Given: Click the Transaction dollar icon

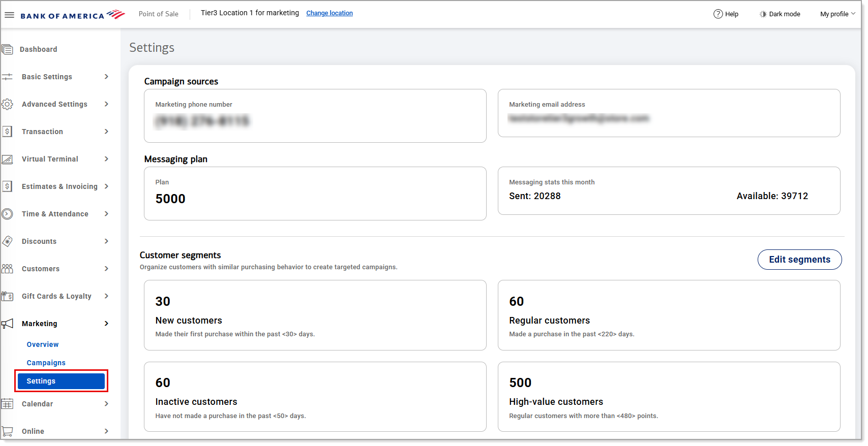Looking at the screenshot, I should point(7,132).
